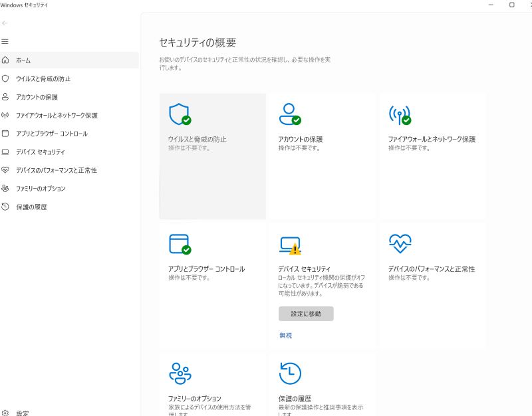The image size is (532, 416).
Task: Click アプリとブラウザー コントロール card title
Action: point(206,269)
